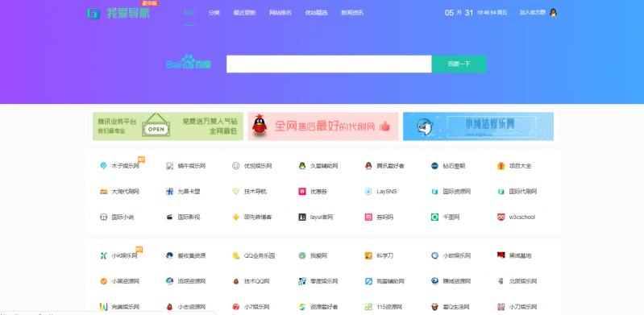Click the dark layui官网 icon
644x315 pixels.
point(302,217)
